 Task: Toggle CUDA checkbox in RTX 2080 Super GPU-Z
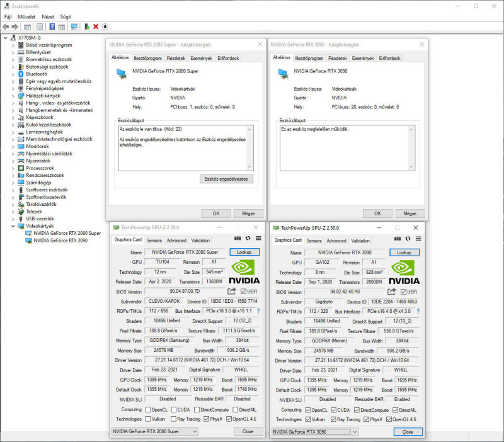pos(174,409)
